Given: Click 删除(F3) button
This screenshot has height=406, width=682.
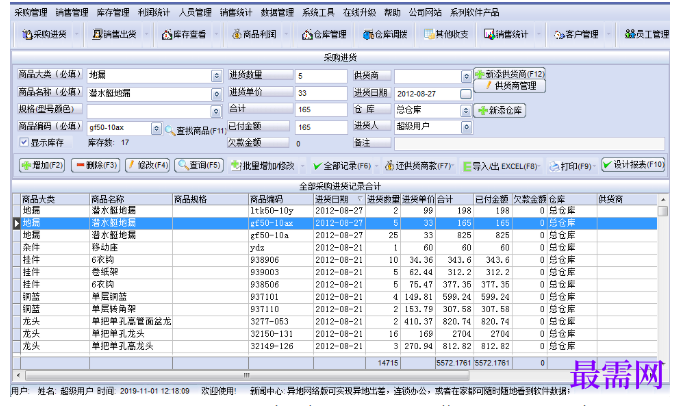Looking at the screenshot, I should tap(95, 165).
